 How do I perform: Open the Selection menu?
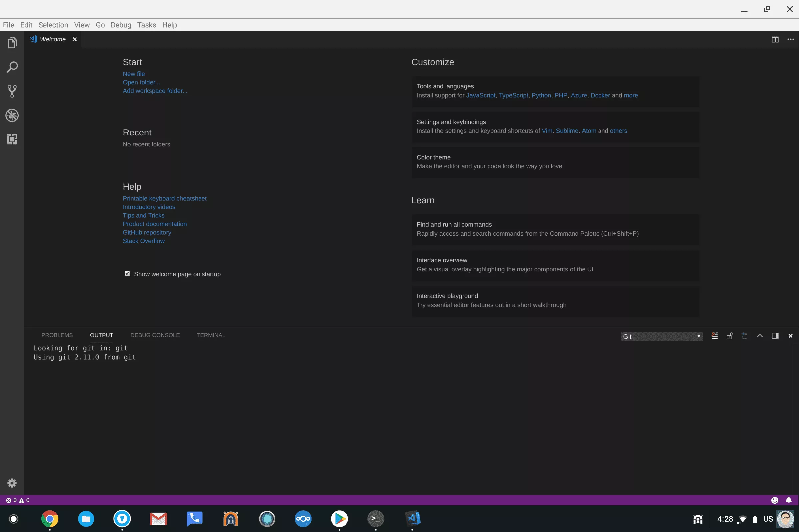(x=53, y=25)
